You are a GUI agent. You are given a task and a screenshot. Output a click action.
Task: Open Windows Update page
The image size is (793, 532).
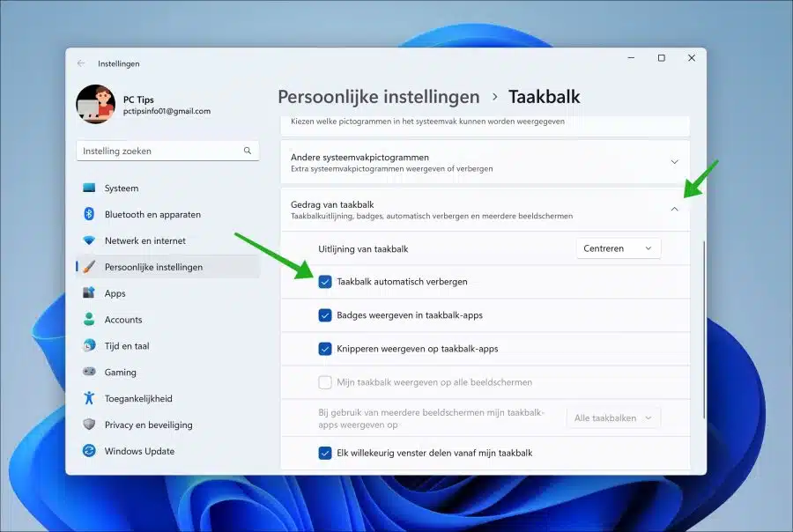click(x=168, y=451)
